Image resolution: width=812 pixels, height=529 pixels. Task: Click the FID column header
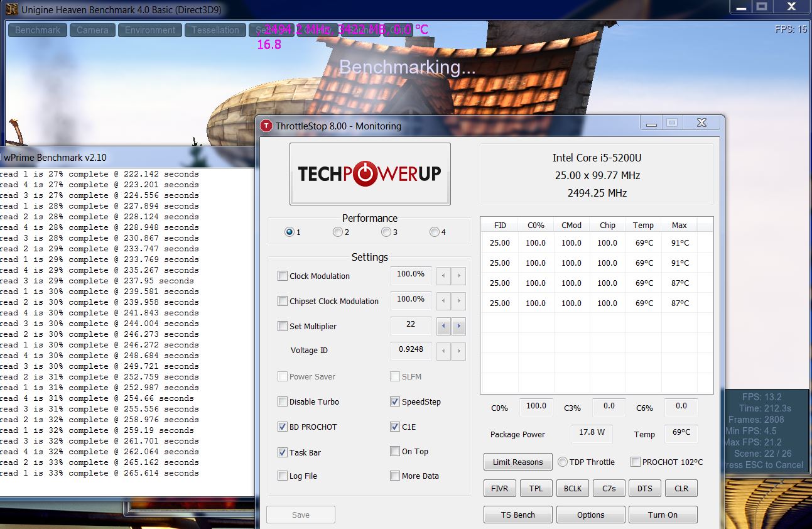(500, 225)
